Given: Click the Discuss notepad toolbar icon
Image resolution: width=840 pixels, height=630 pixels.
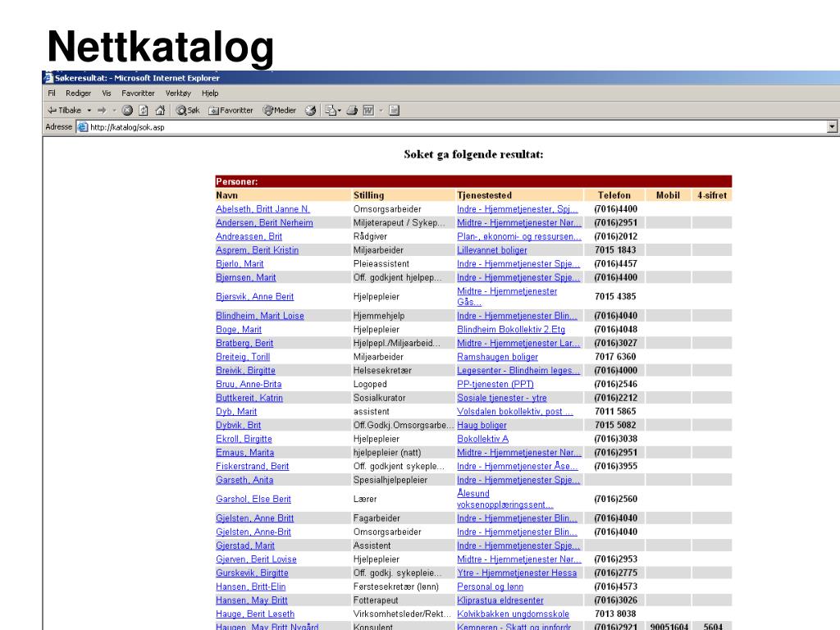Looking at the screenshot, I should 395,111.
